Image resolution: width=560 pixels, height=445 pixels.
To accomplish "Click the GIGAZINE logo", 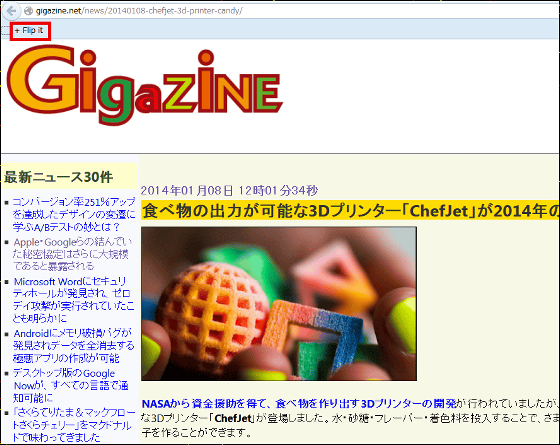I will pos(144,85).
